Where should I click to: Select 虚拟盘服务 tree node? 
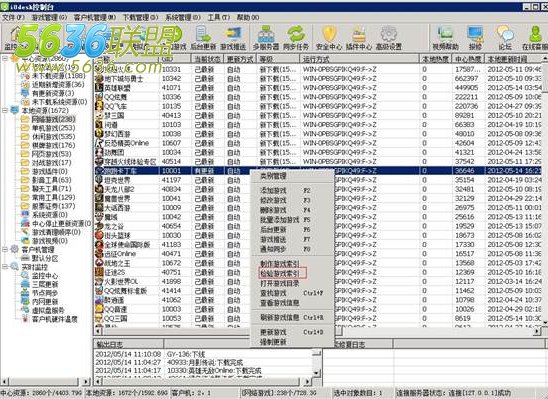[48, 310]
